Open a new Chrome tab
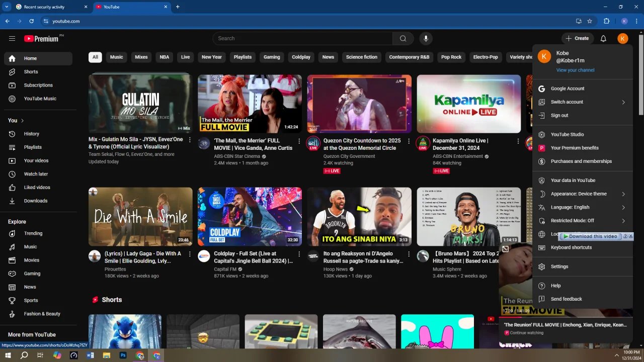This screenshot has width=644, height=362. [178, 7]
